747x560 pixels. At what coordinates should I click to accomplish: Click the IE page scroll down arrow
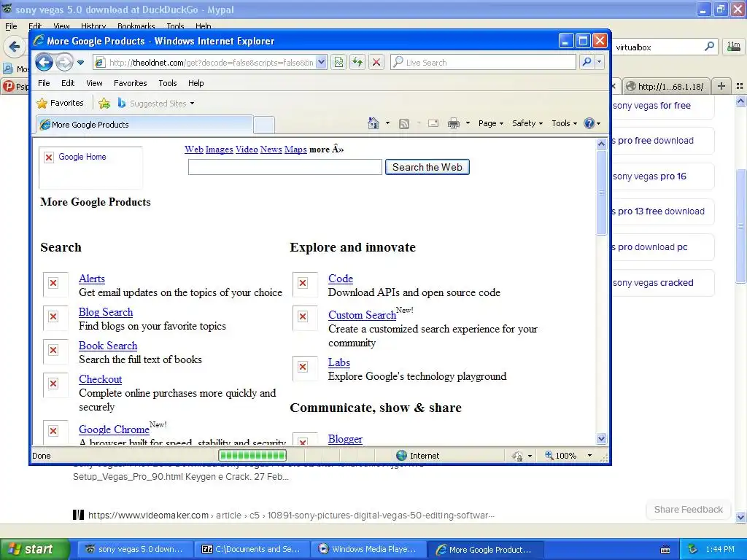click(x=601, y=438)
